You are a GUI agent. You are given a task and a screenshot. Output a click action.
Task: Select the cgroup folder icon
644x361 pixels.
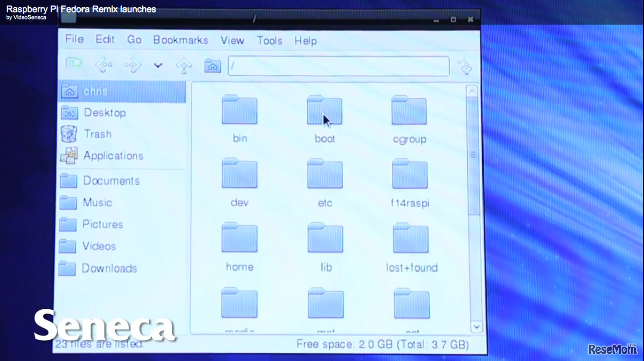[x=409, y=110]
